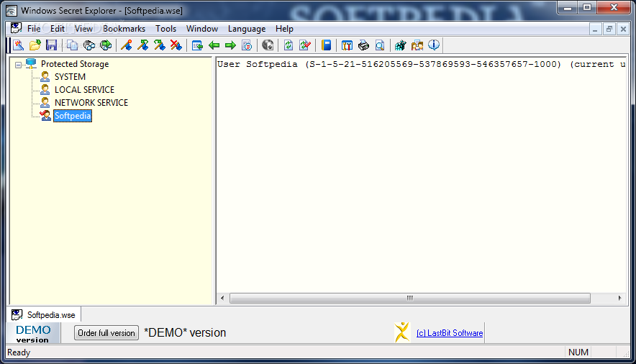Image resolution: width=636 pixels, height=364 pixels.
Task: Click the scroll left arrow
Action: (x=222, y=298)
